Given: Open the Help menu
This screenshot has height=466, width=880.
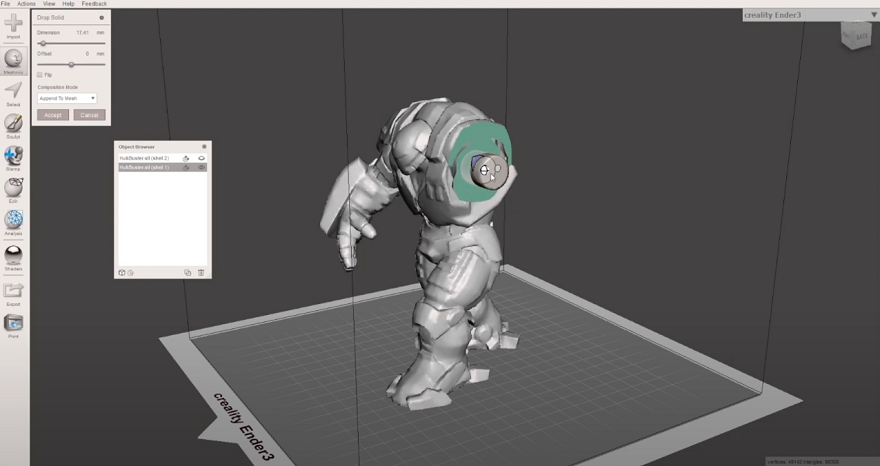Looking at the screenshot, I should click(x=68, y=4).
